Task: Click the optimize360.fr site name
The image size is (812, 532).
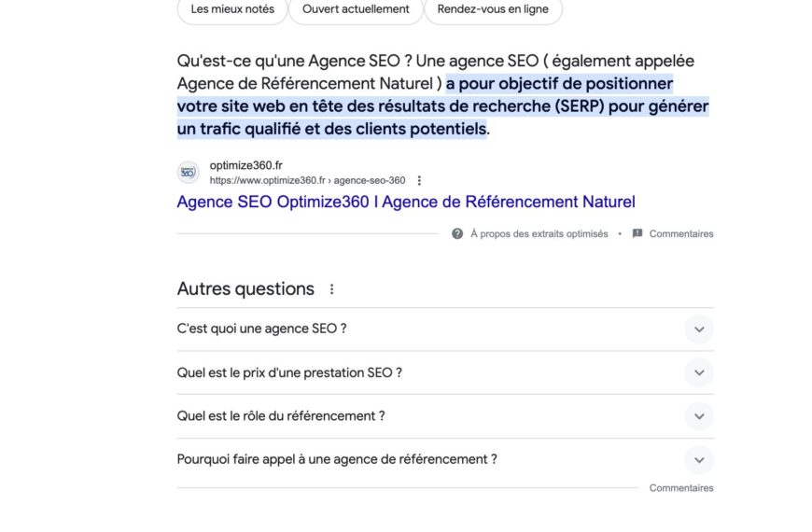Action: tap(246, 165)
